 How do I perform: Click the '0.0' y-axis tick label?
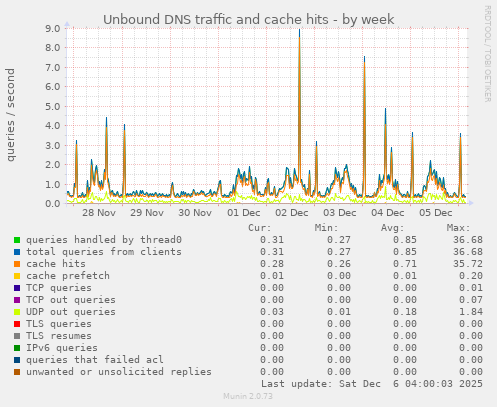pyautogui.click(x=52, y=204)
